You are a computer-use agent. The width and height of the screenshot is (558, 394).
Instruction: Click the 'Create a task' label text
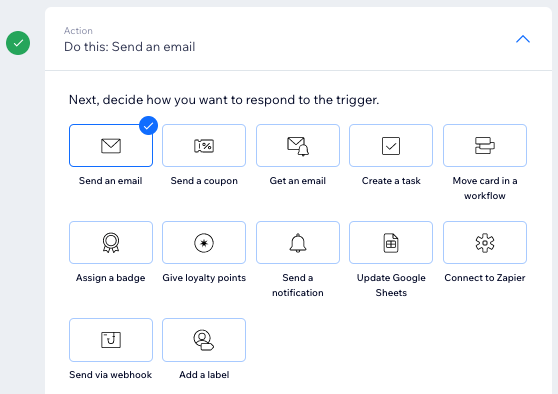tap(391, 181)
